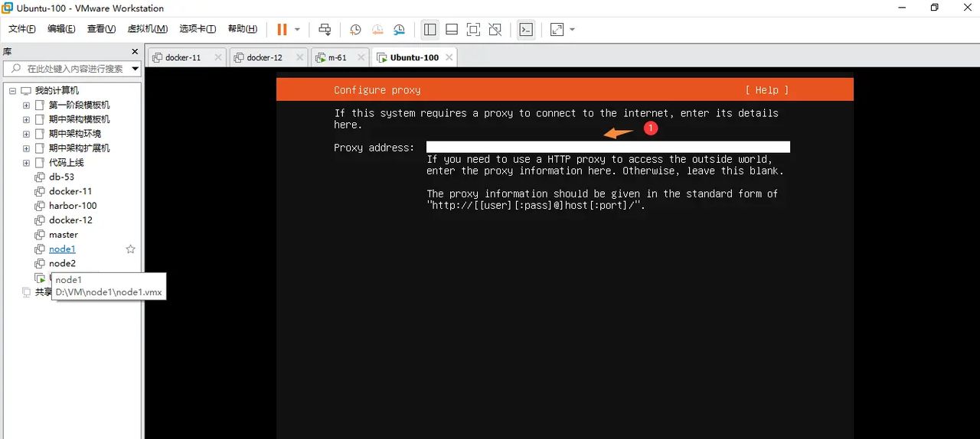Click the 期中架构扩展机 folder icon
Viewport: 980px width, 439px height.
point(40,148)
